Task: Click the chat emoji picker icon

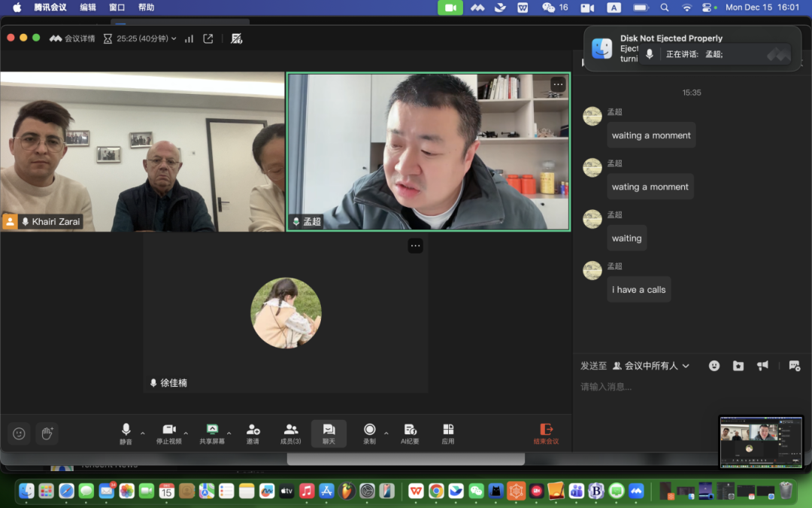Action: coord(714,366)
